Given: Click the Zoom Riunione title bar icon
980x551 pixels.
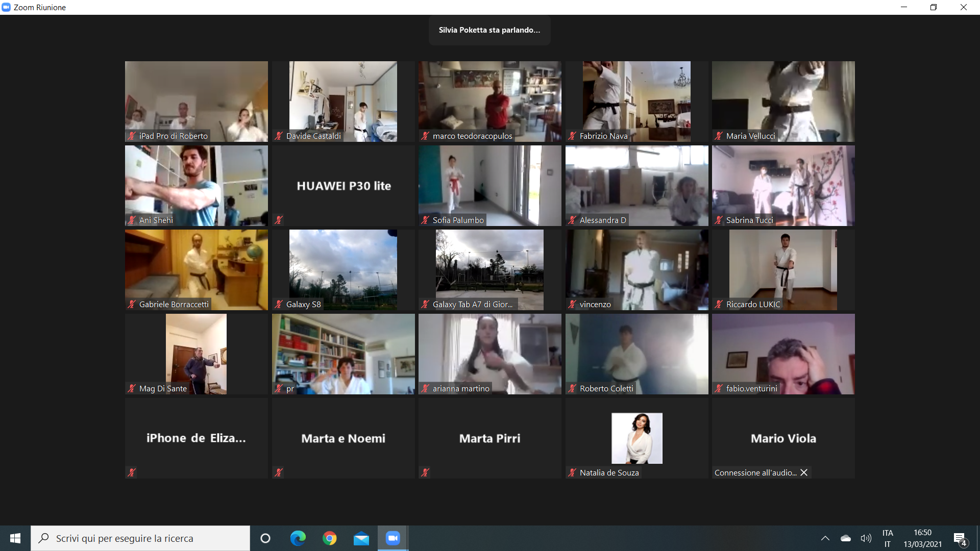Looking at the screenshot, I should (6, 7).
